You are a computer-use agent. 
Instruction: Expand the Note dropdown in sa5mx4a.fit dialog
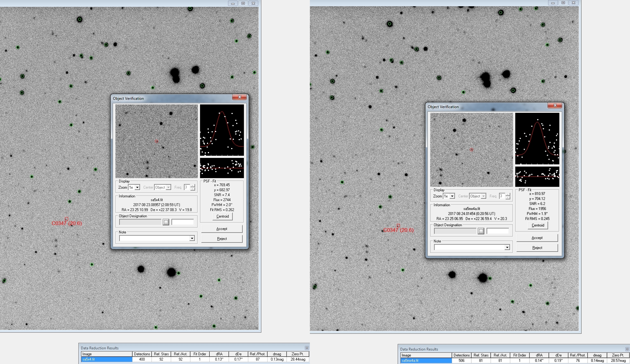tap(507, 247)
